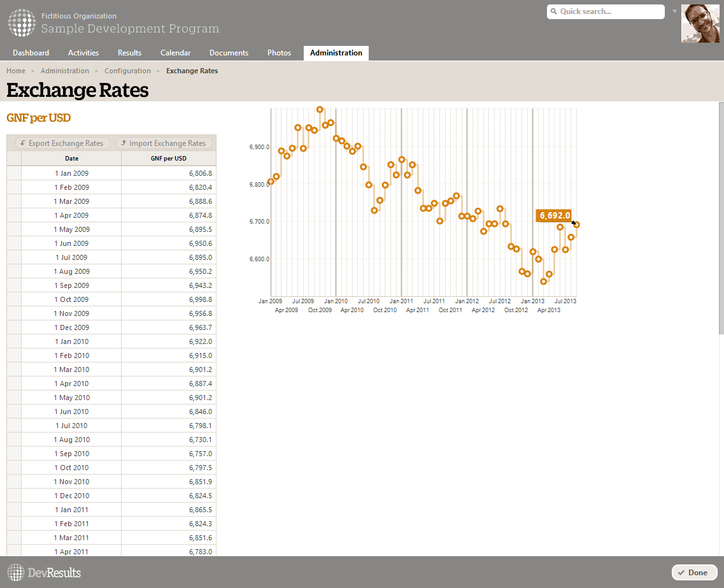Sort by the Date column header

[71, 158]
